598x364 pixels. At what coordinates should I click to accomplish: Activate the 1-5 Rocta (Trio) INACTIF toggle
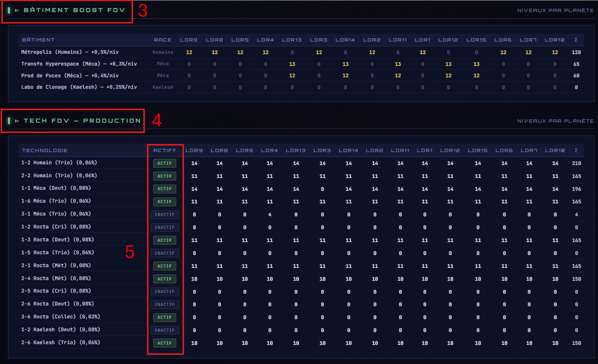click(x=165, y=253)
